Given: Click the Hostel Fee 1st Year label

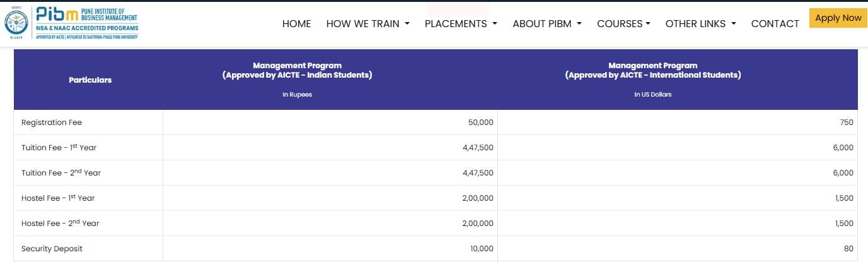Looking at the screenshot, I should (58, 198).
